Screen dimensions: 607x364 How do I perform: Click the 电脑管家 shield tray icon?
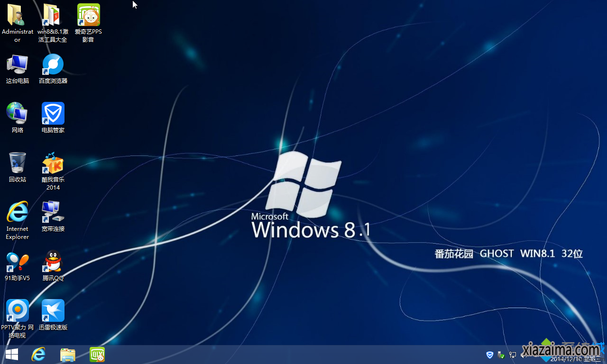tap(490, 355)
